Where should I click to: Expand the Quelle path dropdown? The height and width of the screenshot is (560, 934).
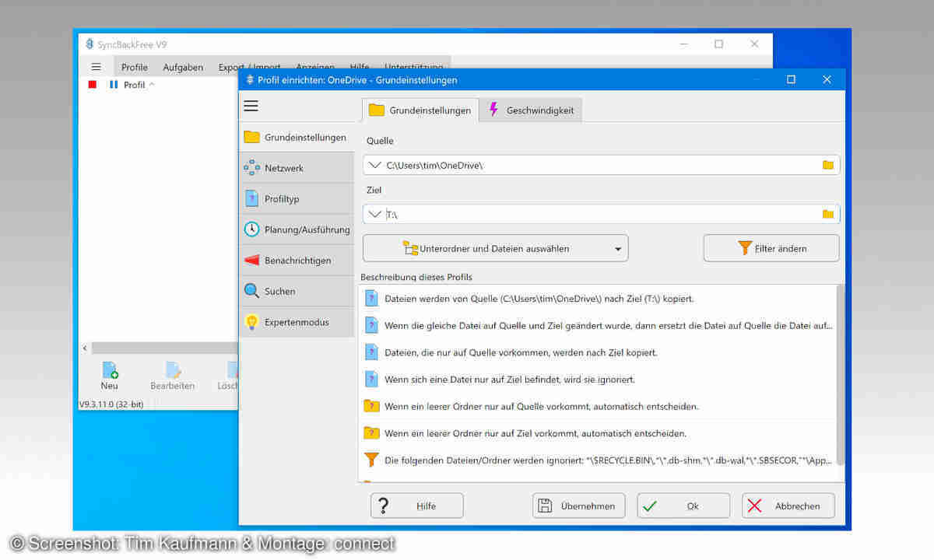374,165
